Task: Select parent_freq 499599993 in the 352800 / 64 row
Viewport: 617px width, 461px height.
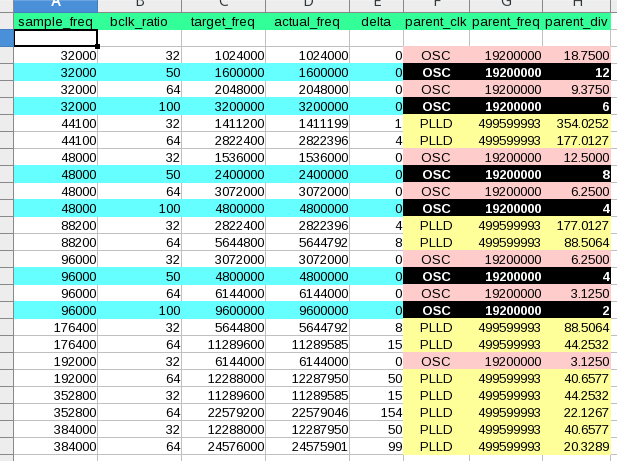Action: 506,412
